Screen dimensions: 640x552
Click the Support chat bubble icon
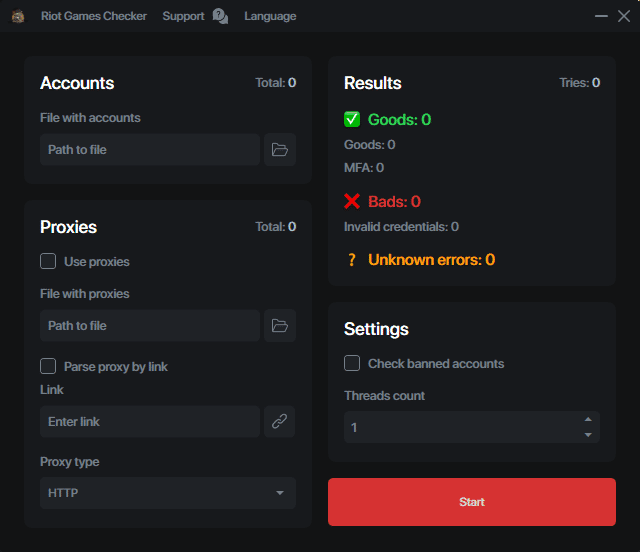[x=220, y=16]
